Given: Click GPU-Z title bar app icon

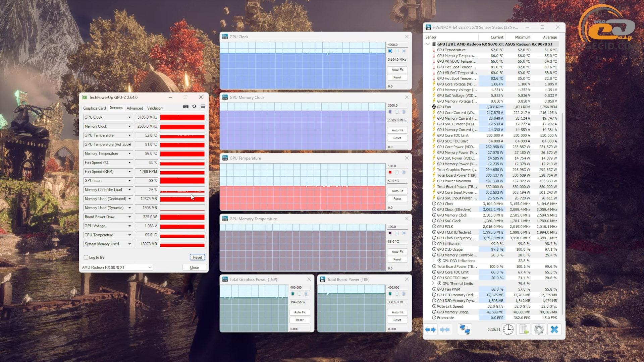Looking at the screenshot, I should point(85,98).
